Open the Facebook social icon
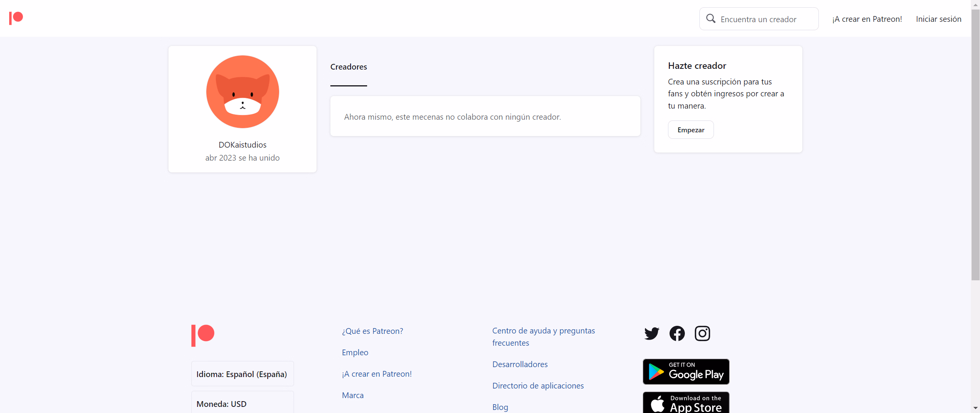The width and height of the screenshot is (980, 413). pos(677,333)
